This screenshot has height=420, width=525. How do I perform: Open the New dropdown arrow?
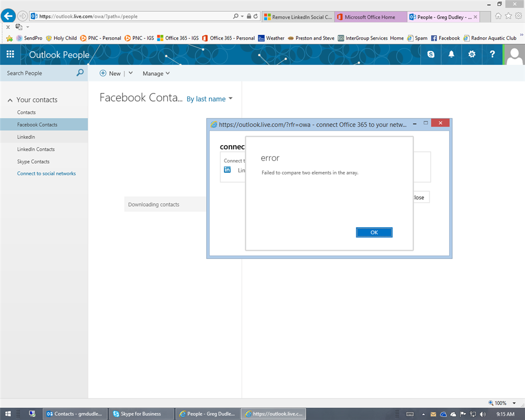coord(131,73)
